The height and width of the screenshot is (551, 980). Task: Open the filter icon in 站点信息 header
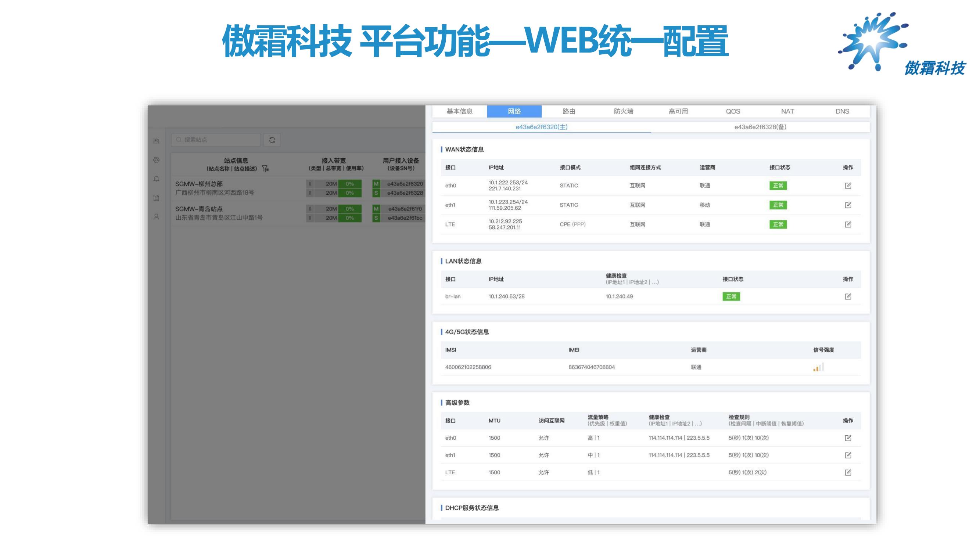(x=265, y=169)
